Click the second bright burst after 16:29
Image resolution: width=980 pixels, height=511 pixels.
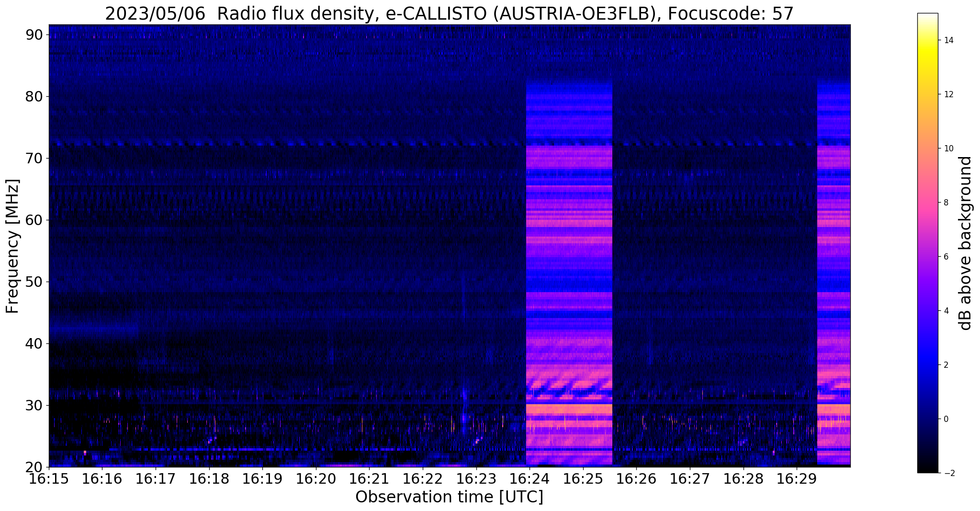click(834, 273)
